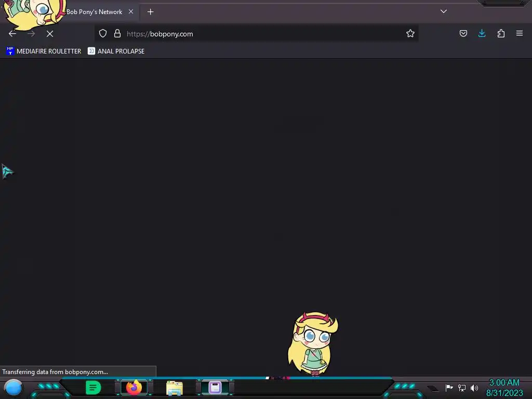Open the Firefox downloads panel
This screenshot has width=532, height=399.
[x=482, y=33]
